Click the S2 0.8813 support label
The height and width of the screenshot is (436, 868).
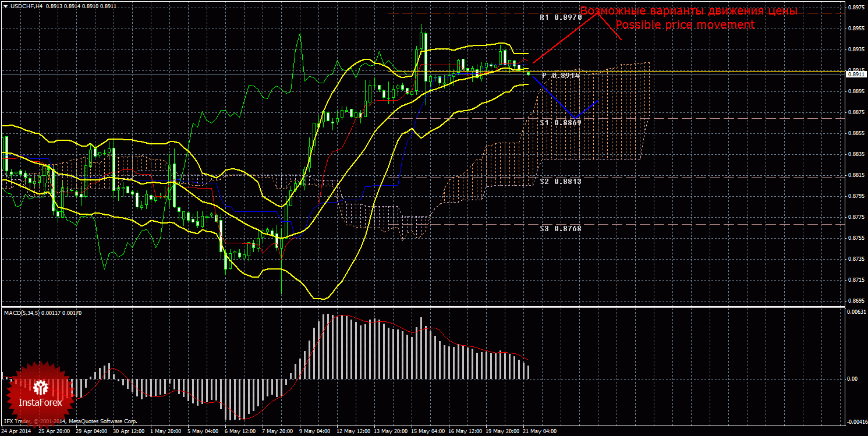tap(561, 181)
